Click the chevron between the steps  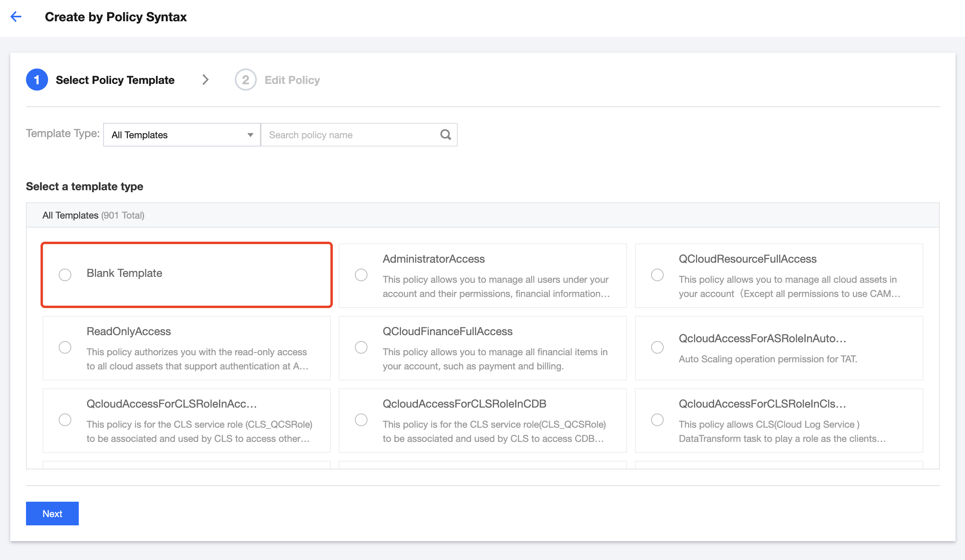(x=205, y=80)
